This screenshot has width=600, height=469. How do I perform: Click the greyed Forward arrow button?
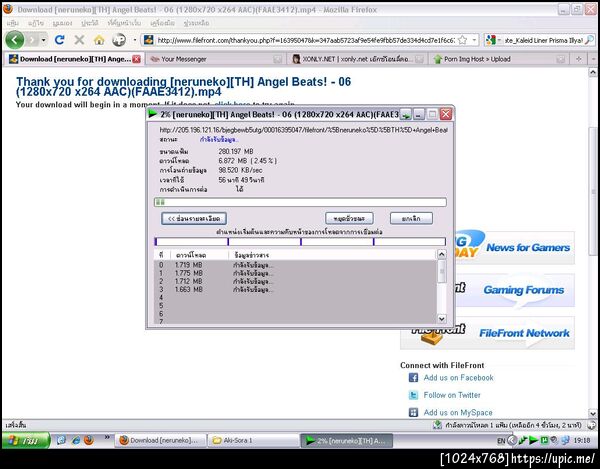[32, 40]
